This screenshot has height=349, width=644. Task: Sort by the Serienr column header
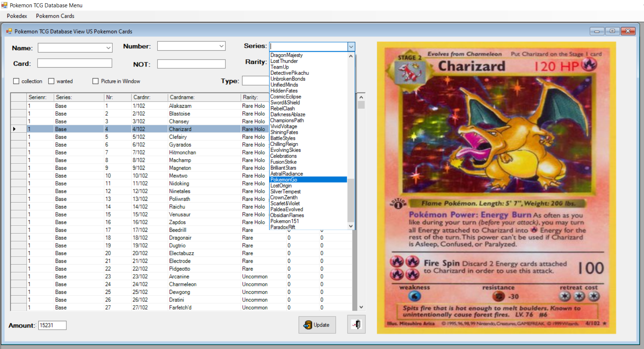[x=40, y=97]
